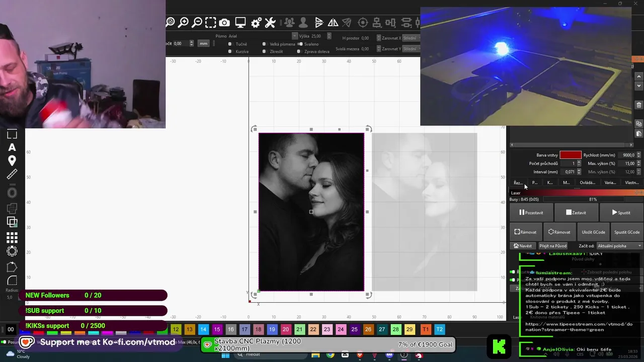
Task: Open Zarovnat X Střední dropdown
Action: 412,38
